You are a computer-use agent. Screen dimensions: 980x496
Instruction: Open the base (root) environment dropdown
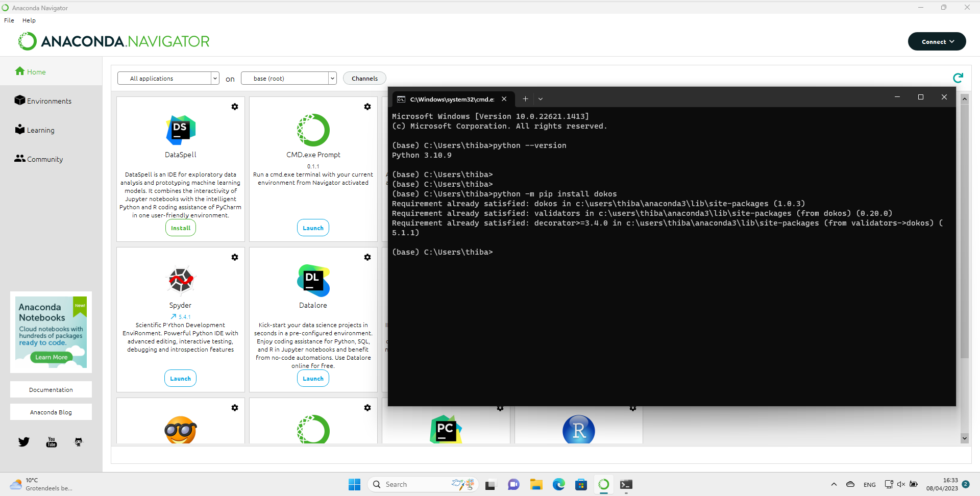click(x=289, y=78)
